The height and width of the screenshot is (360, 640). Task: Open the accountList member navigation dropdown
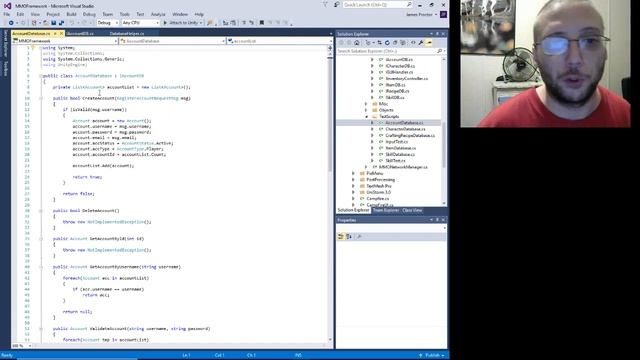coord(280,41)
